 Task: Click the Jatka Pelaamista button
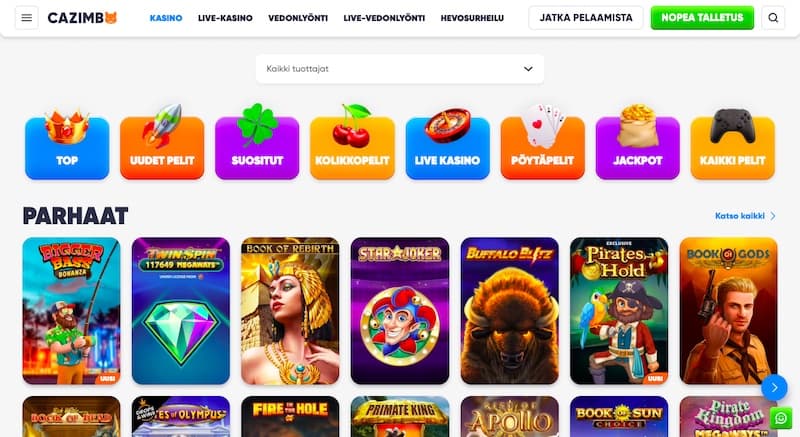[586, 18]
